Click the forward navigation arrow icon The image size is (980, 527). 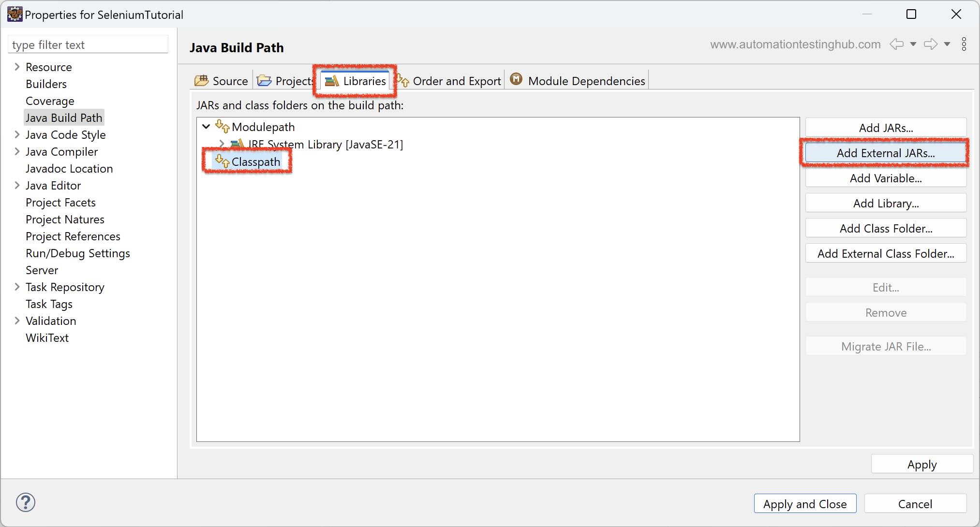930,44
